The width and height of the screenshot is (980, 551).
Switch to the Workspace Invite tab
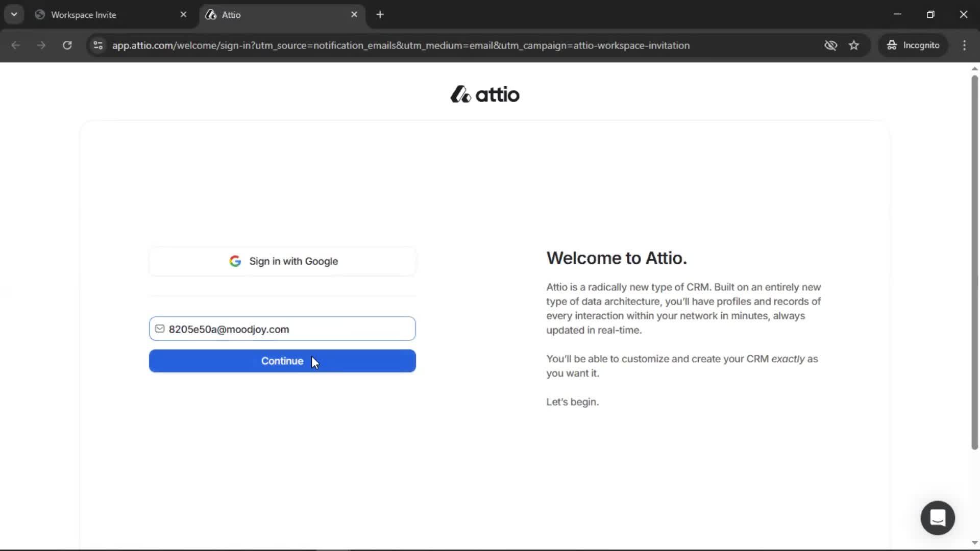pyautogui.click(x=110, y=15)
